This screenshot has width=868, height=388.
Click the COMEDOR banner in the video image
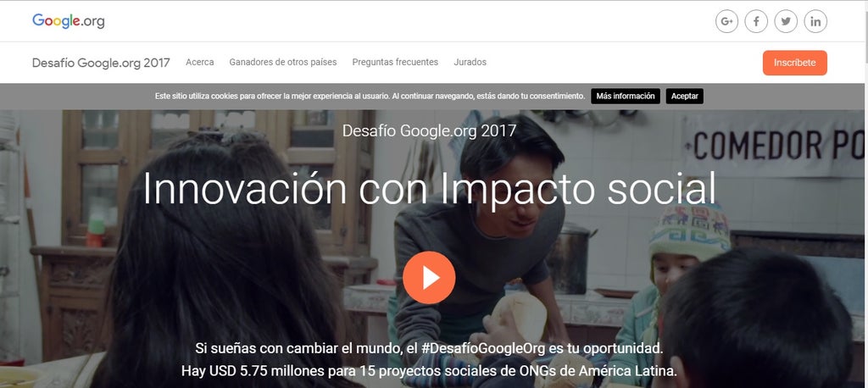click(773, 145)
